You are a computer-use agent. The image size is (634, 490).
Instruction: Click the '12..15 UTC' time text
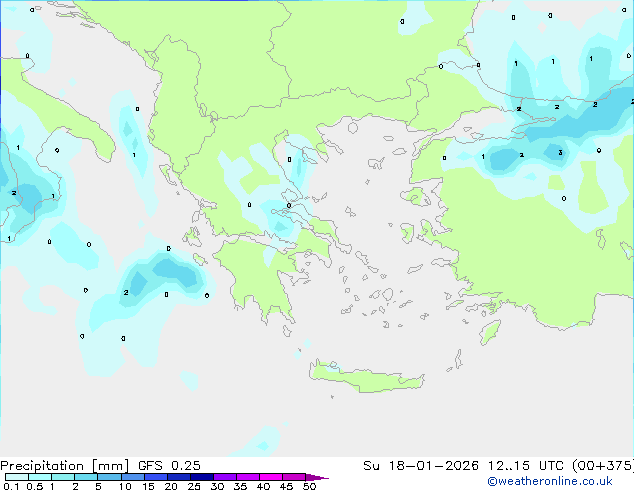526,466
